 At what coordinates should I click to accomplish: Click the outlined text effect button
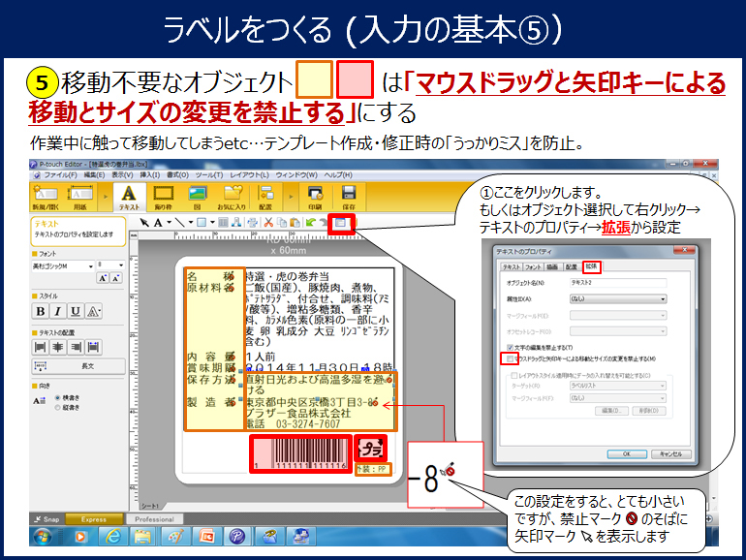pyautogui.click(x=93, y=311)
